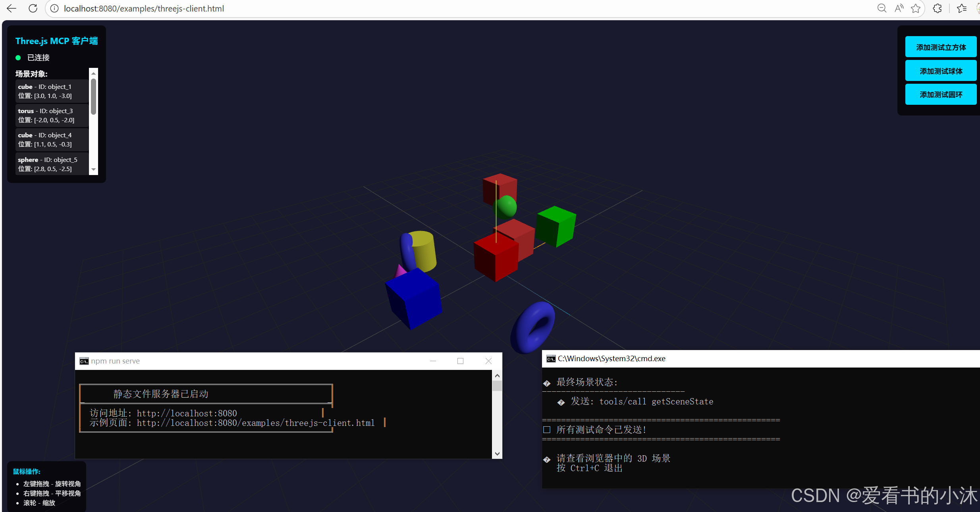Viewport: 980px width, 512px height.
Task: Open browser extensions puzzle icon
Action: (937, 8)
